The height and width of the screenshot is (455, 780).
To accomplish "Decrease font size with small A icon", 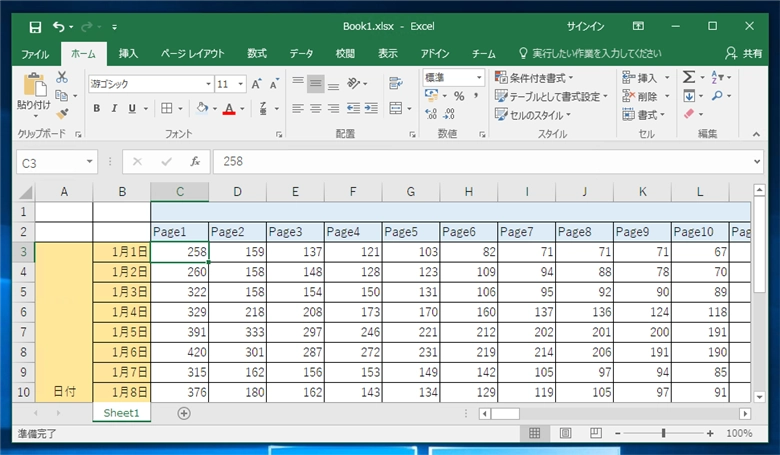I will [x=274, y=84].
